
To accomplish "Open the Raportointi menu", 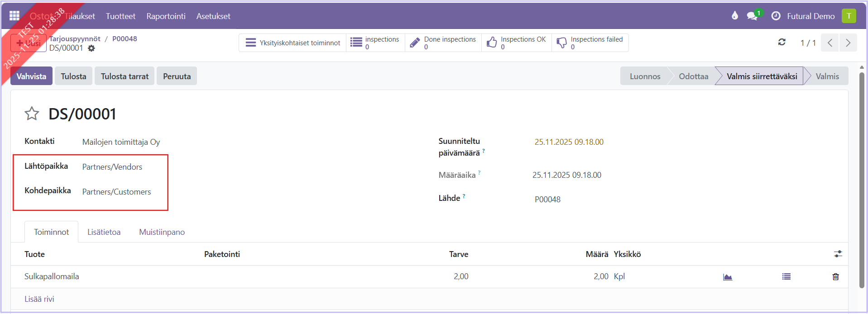I will [x=166, y=16].
